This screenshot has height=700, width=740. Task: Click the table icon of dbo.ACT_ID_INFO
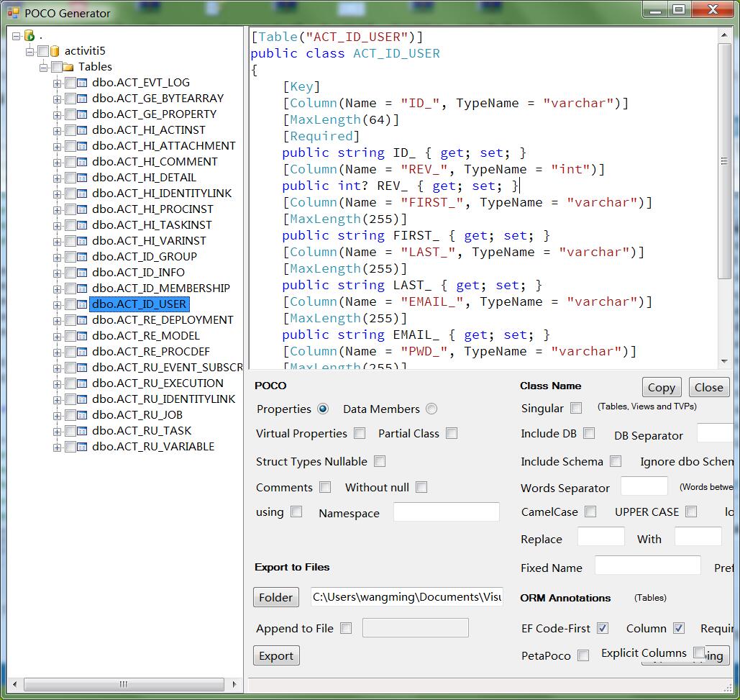82,273
